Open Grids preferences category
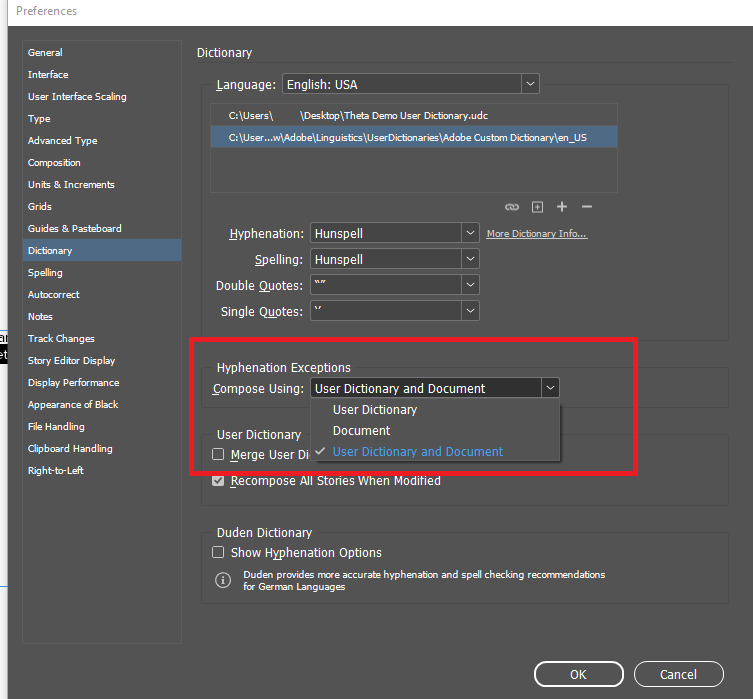The width and height of the screenshot is (753, 699). pos(102,206)
